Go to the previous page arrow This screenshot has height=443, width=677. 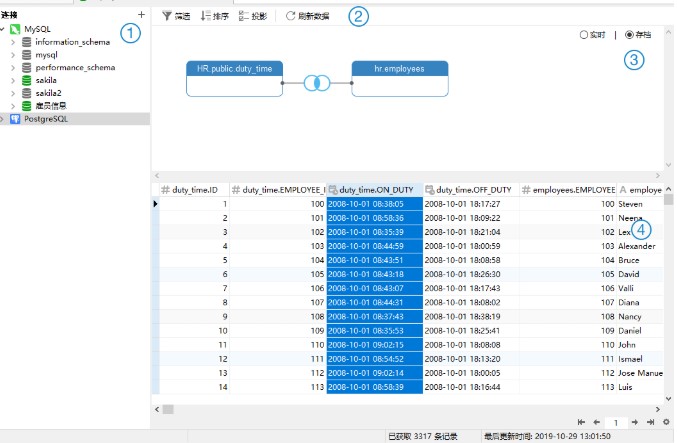click(597, 423)
